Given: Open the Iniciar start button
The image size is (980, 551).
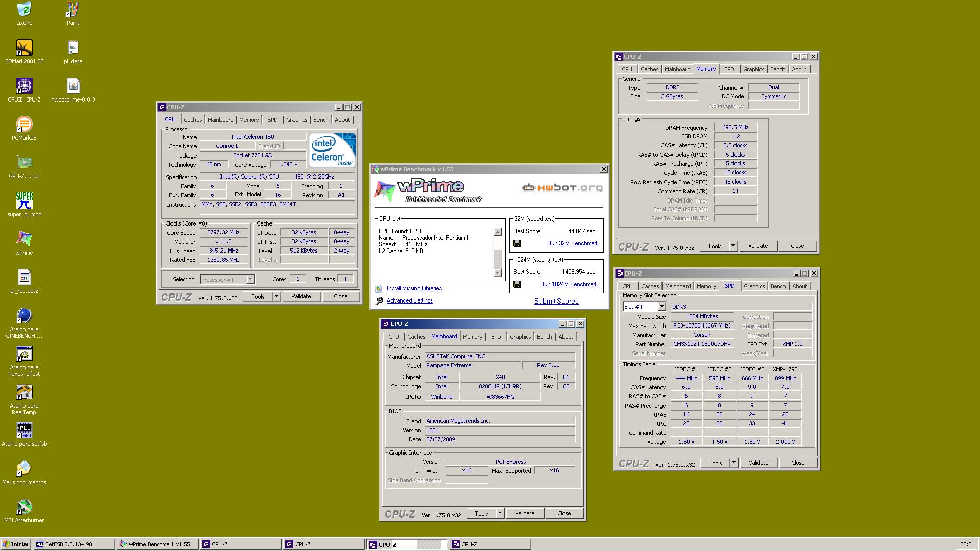Looking at the screenshot, I should (x=16, y=544).
